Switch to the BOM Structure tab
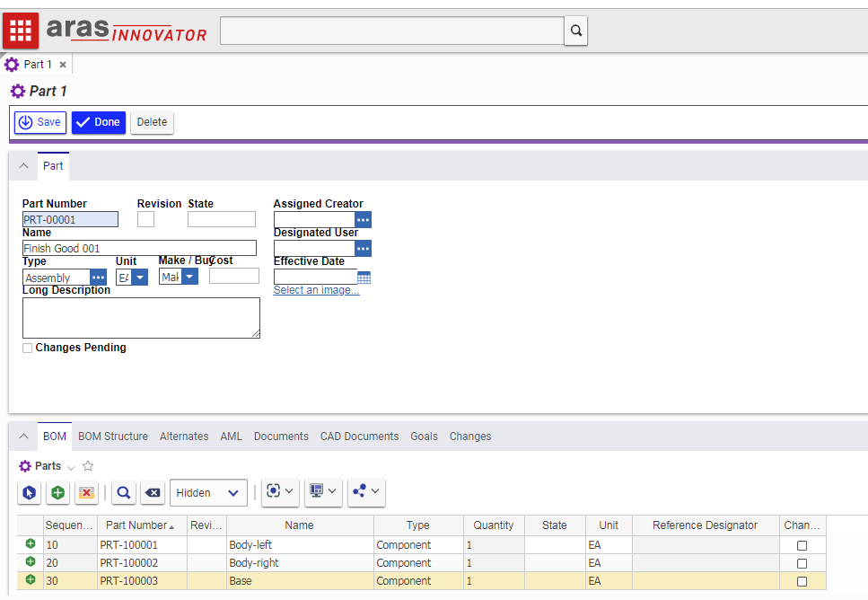 tap(113, 437)
